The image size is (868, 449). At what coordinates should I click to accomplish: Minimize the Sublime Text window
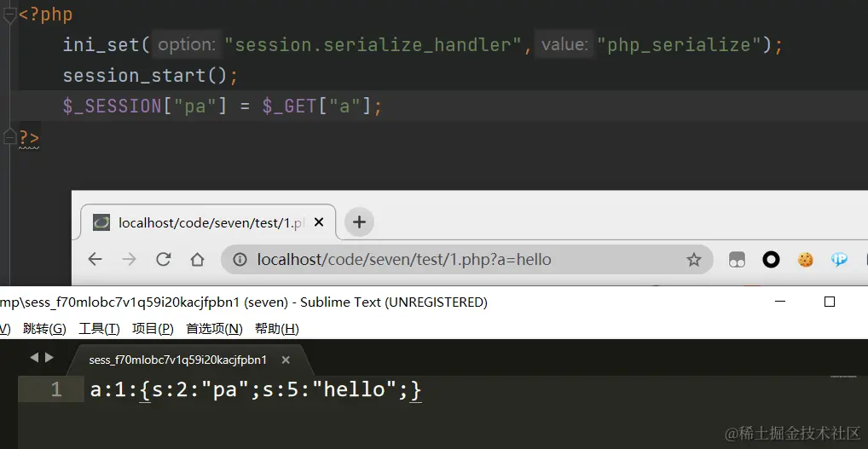(x=780, y=302)
